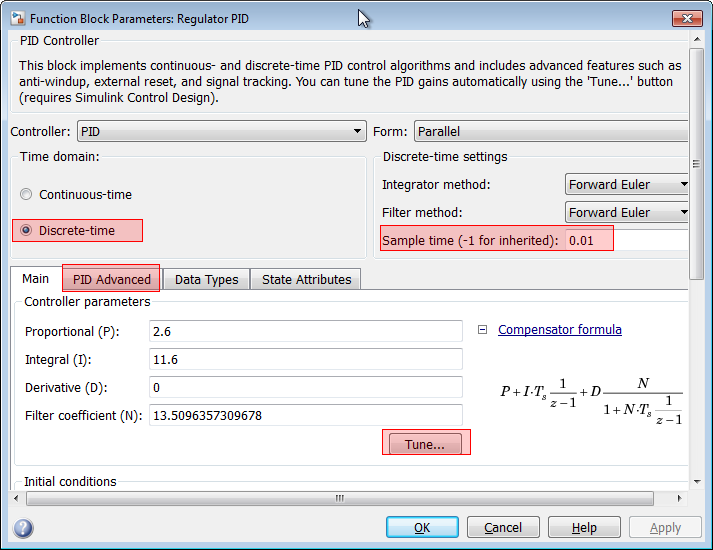Click the Compensator formula link
The height and width of the screenshot is (550, 713).
coord(559,330)
